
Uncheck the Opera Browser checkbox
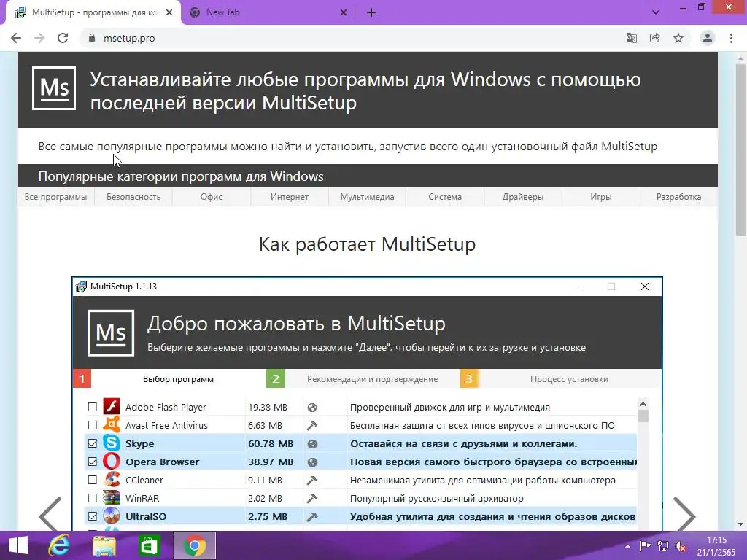tap(93, 462)
